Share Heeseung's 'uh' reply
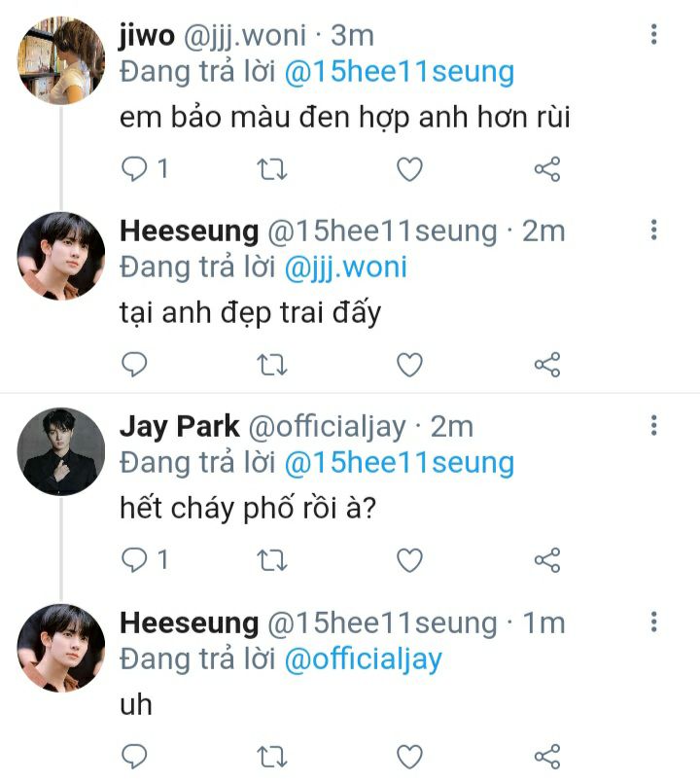Image resolution: width=700 pixels, height=783 pixels. (547, 756)
